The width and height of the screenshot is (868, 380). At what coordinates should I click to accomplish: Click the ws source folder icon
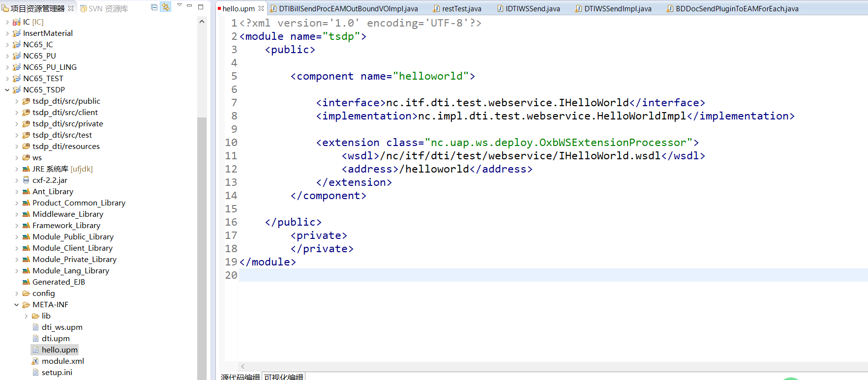pos(26,158)
